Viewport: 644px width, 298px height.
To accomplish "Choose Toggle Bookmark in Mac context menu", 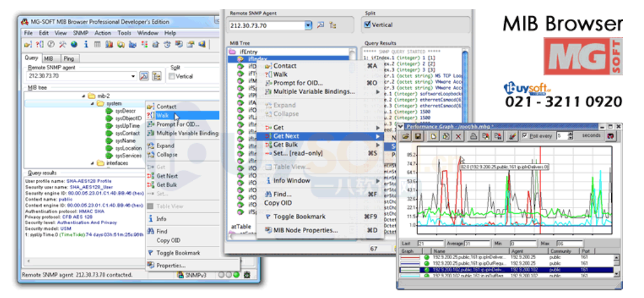I will [320, 217].
